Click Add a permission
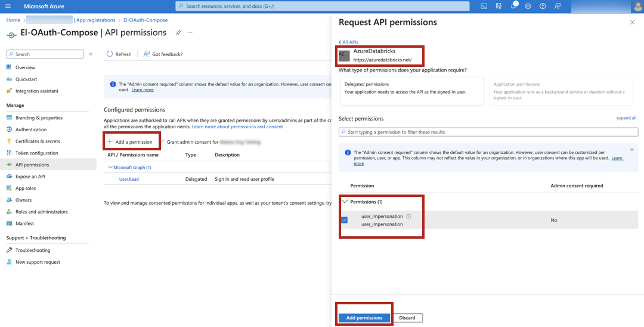The image size is (644, 327). coord(130,142)
